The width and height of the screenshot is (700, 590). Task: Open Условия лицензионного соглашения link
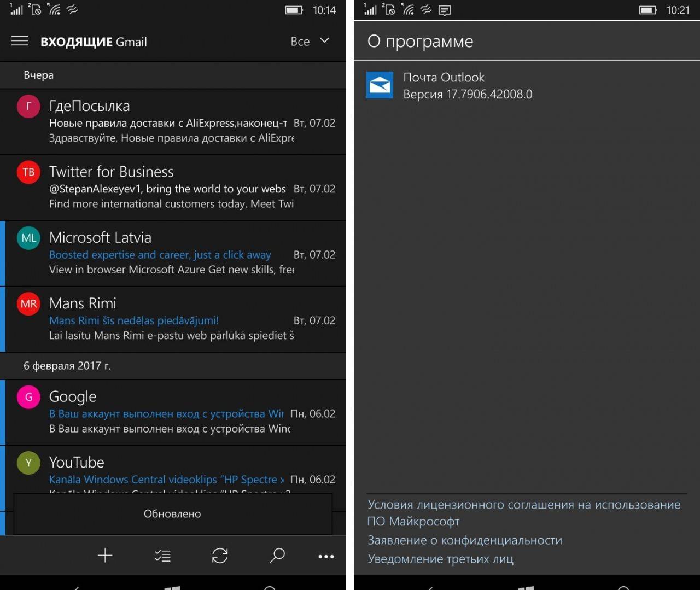pyautogui.click(x=524, y=513)
